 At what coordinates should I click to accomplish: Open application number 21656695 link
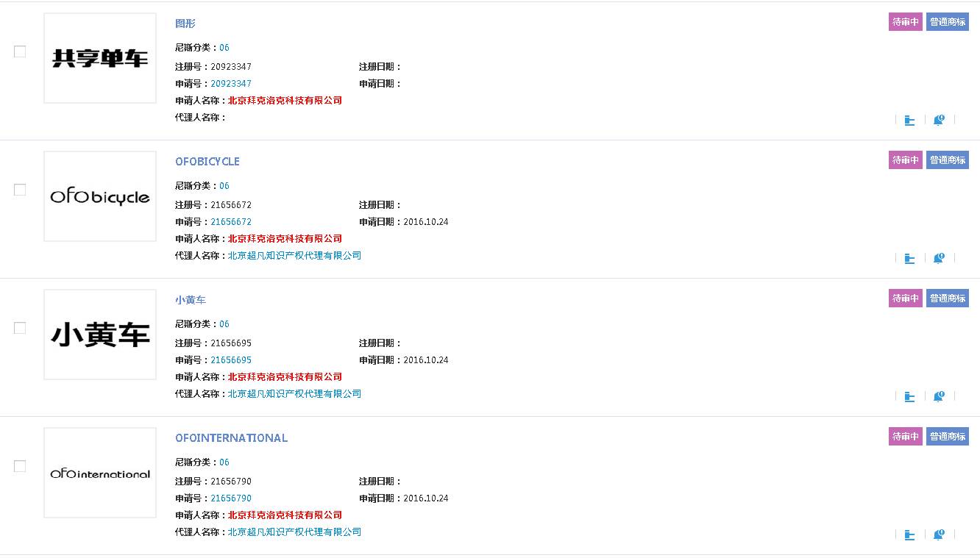(x=231, y=360)
